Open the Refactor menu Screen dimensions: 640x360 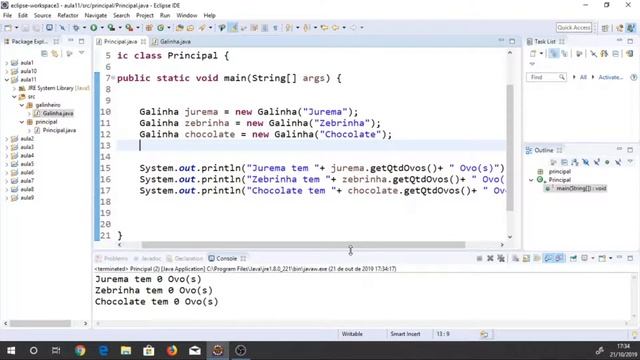pyautogui.click(x=68, y=15)
